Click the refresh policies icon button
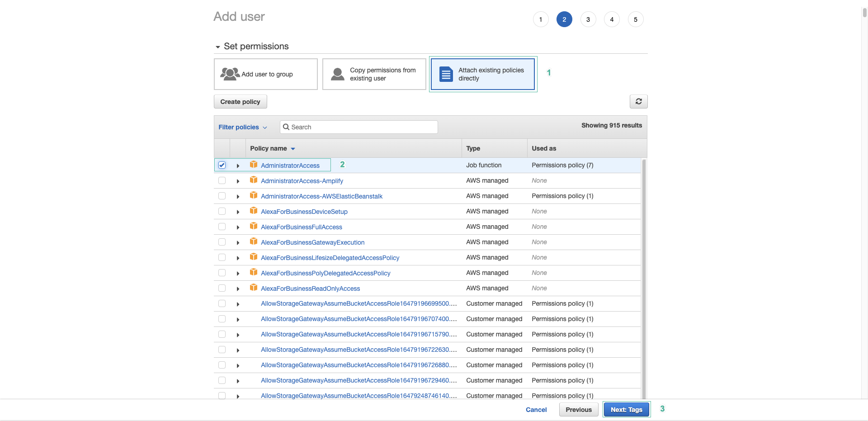This screenshot has height=421, width=868. pyautogui.click(x=638, y=101)
